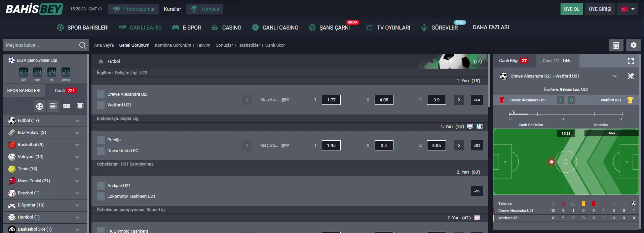Collapse the Futbol section header
Image resolution: width=644 pixels, height=233 pixels.
tap(101, 61)
